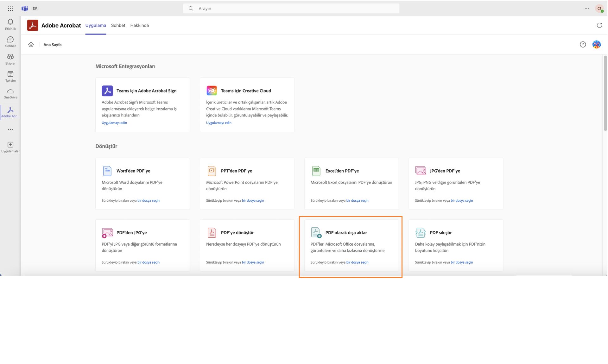608x364 pixels.
Task: Switch to the Hakkında tab
Action: 139,25
